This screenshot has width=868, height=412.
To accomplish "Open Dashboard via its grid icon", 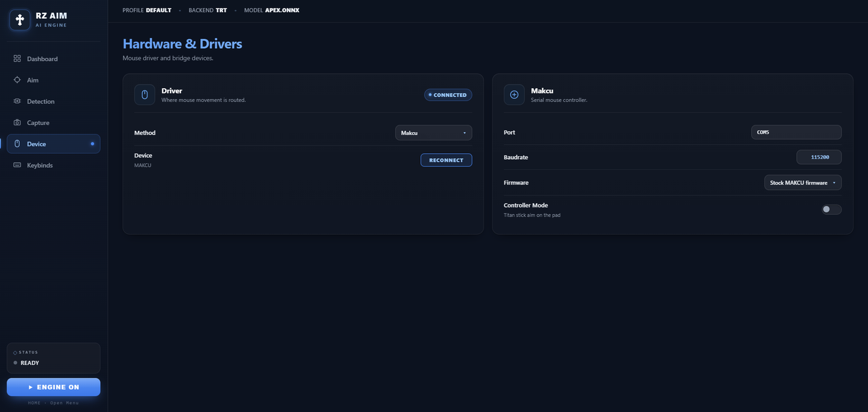I will pos(17,59).
